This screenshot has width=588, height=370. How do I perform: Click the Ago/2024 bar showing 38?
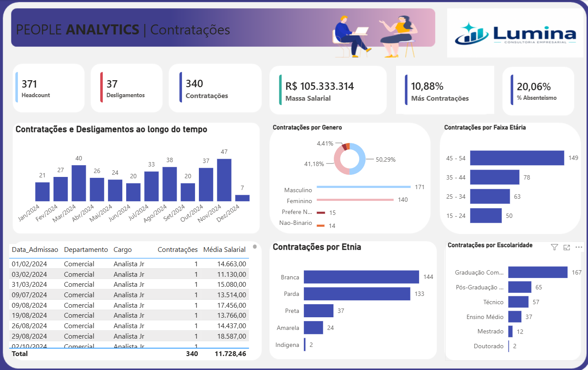170,184
